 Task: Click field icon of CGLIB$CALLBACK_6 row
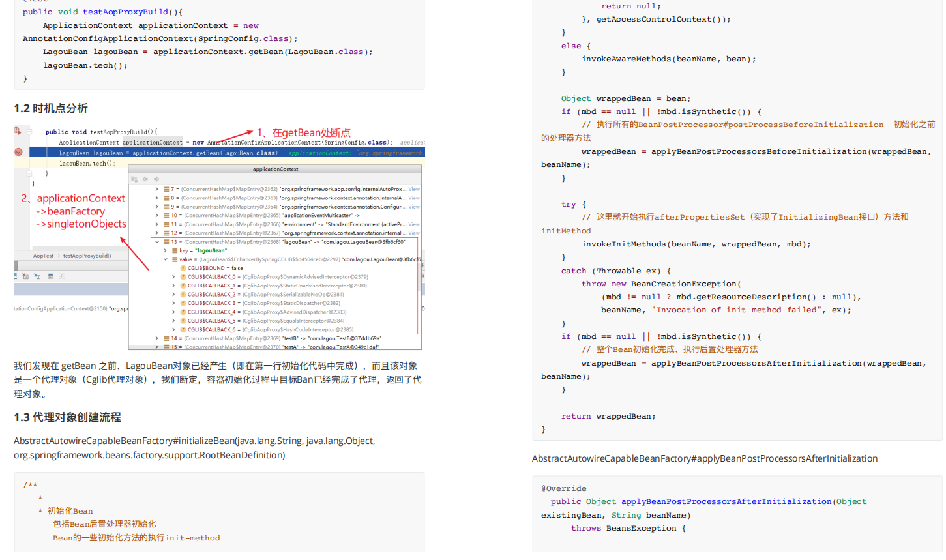[183, 329]
